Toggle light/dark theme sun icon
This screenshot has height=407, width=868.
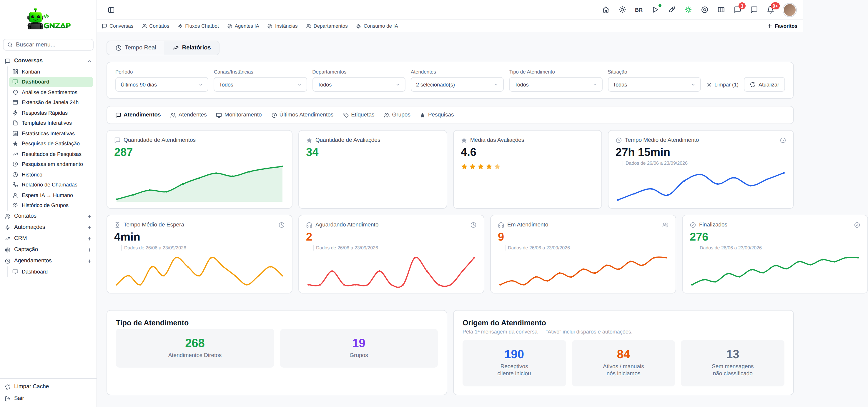click(x=622, y=10)
